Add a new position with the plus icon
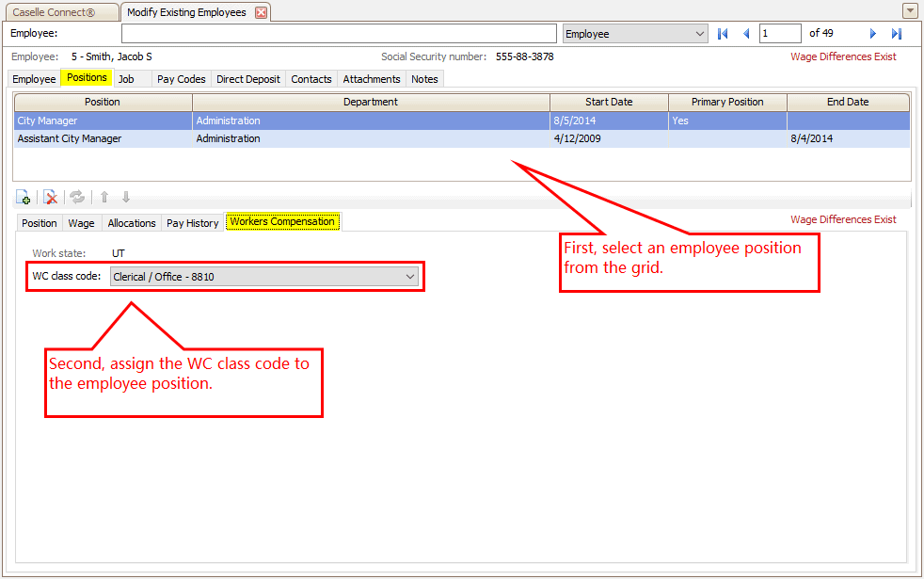This screenshot has height=579, width=924. coord(24,197)
